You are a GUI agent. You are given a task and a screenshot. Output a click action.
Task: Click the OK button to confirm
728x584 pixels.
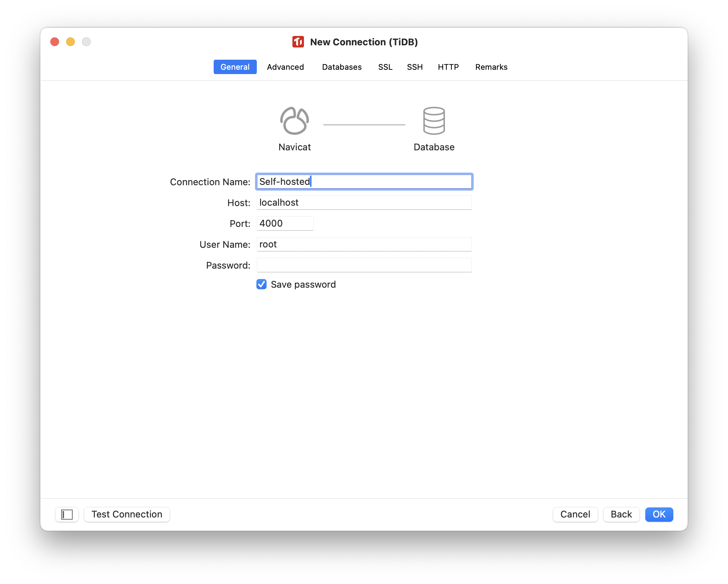(659, 514)
